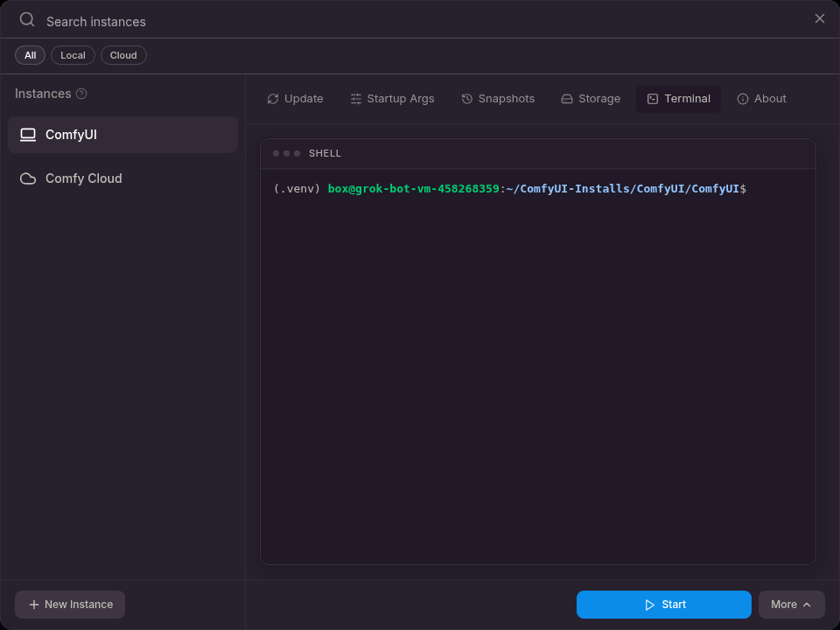Click the Instances heading text
The image size is (840, 630).
(x=43, y=94)
